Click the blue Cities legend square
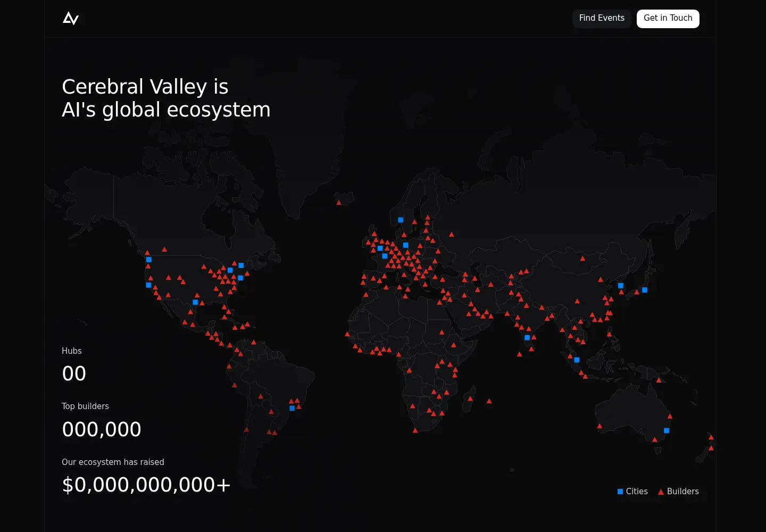 (620, 492)
